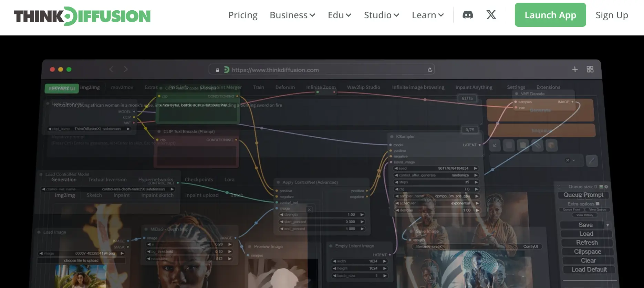Click the Empty Latent Image node title
Image resolution: width=644 pixels, height=288 pixels.
pos(355,246)
